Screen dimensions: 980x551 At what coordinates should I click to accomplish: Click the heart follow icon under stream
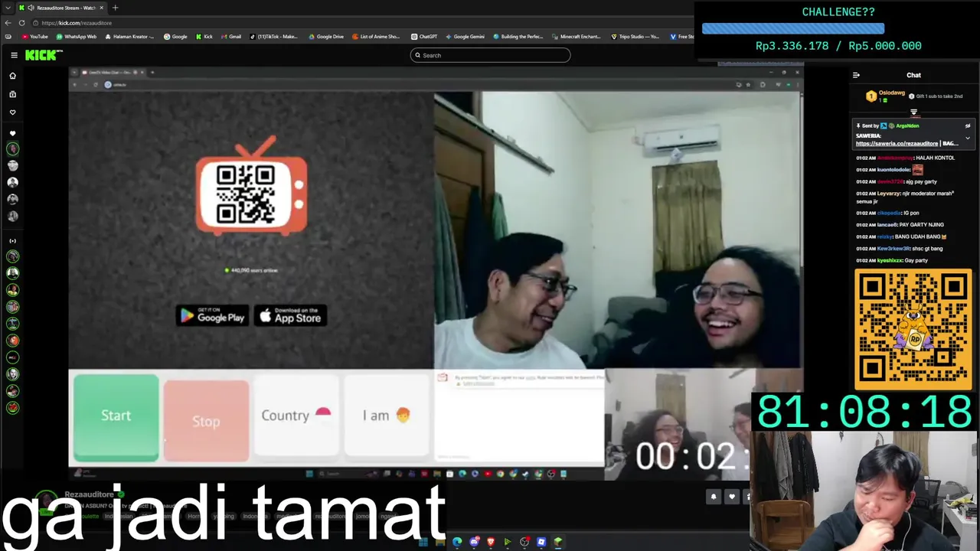click(x=732, y=497)
